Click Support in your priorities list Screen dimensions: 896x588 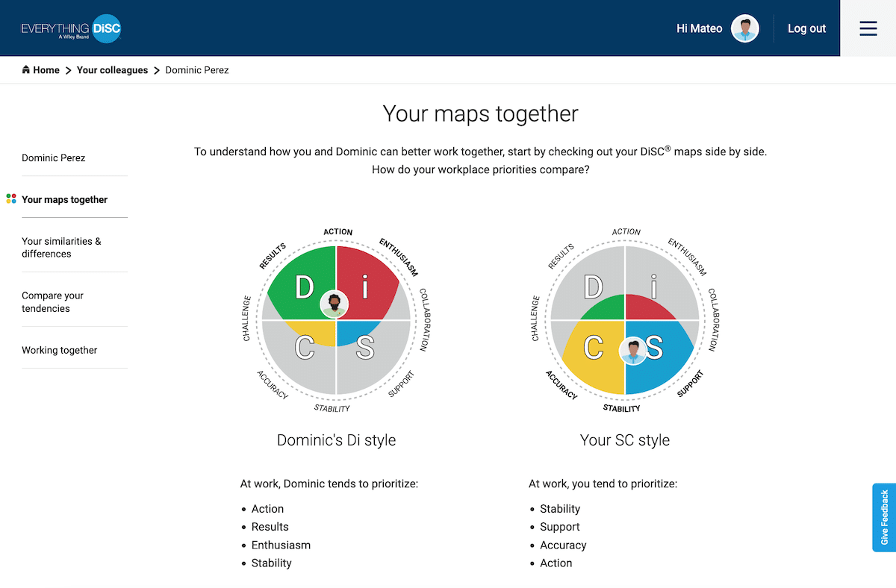tap(560, 527)
